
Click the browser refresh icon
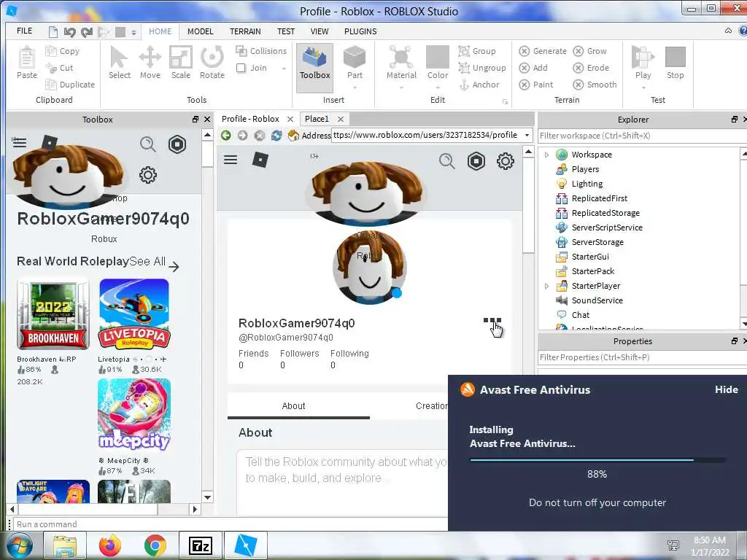coord(276,135)
